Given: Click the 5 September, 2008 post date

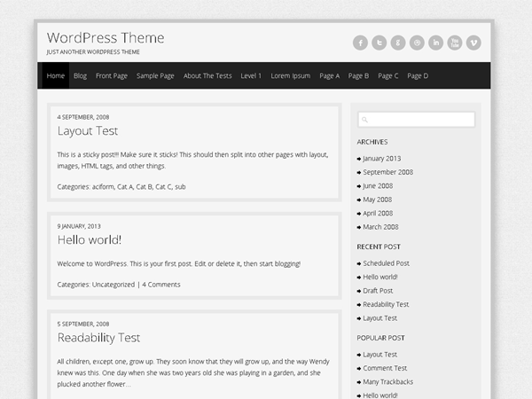Looking at the screenshot, I should point(83,324).
